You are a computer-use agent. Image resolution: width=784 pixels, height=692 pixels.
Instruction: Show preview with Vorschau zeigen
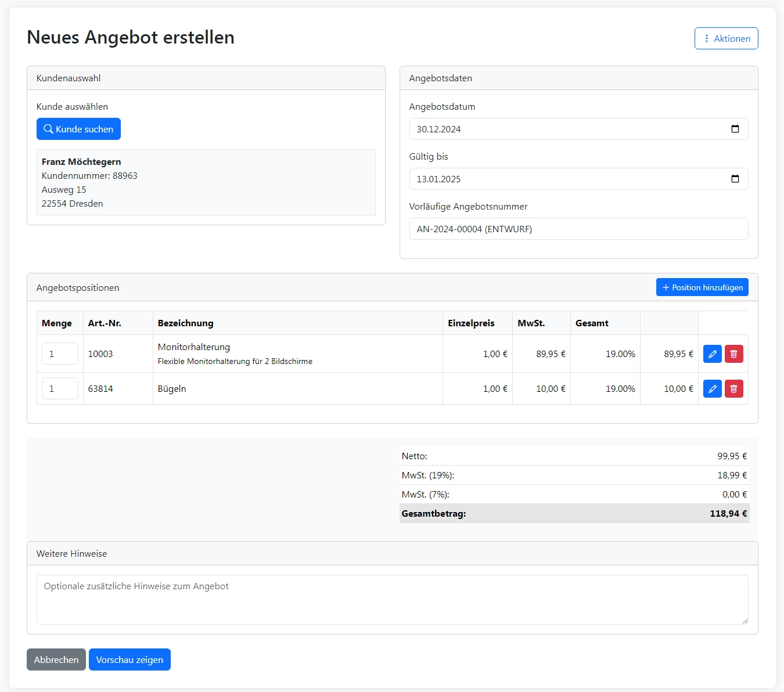click(130, 659)
